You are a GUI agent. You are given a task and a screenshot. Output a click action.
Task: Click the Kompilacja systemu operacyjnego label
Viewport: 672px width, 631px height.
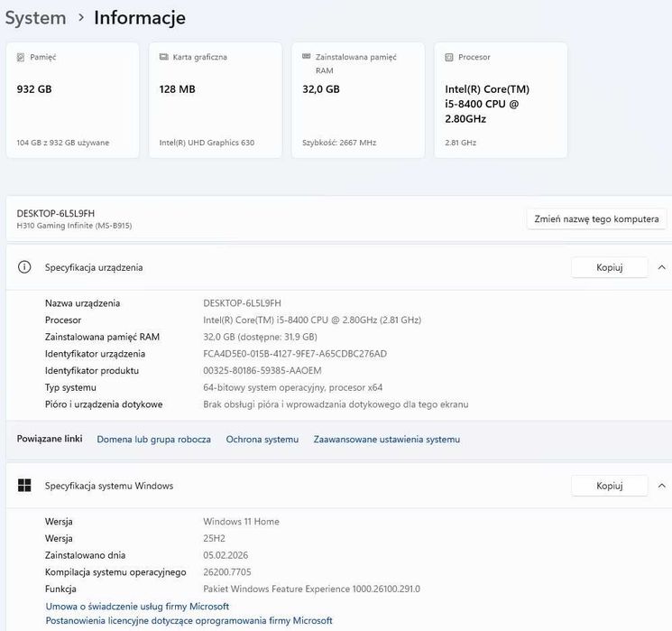click(115, 572)
